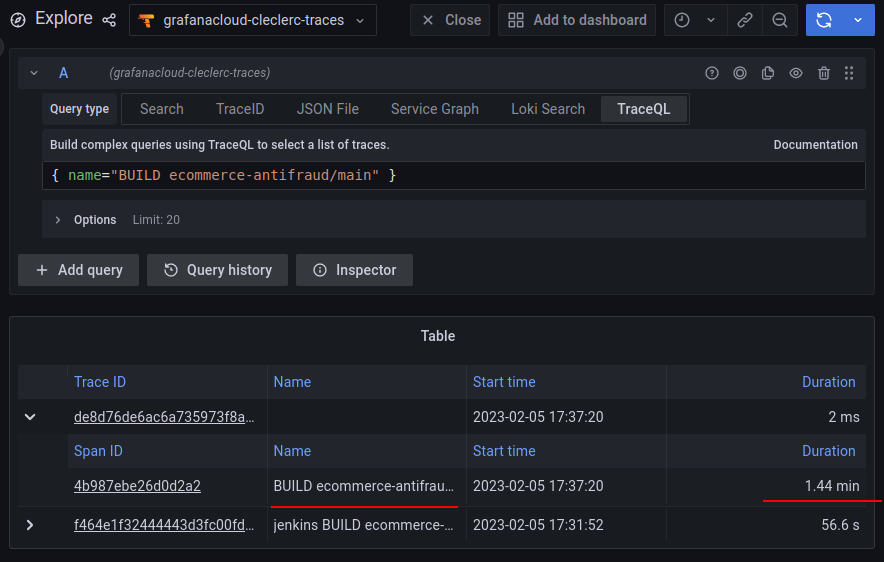Focus the TraceQL query editor field

[x=454, y=175]
